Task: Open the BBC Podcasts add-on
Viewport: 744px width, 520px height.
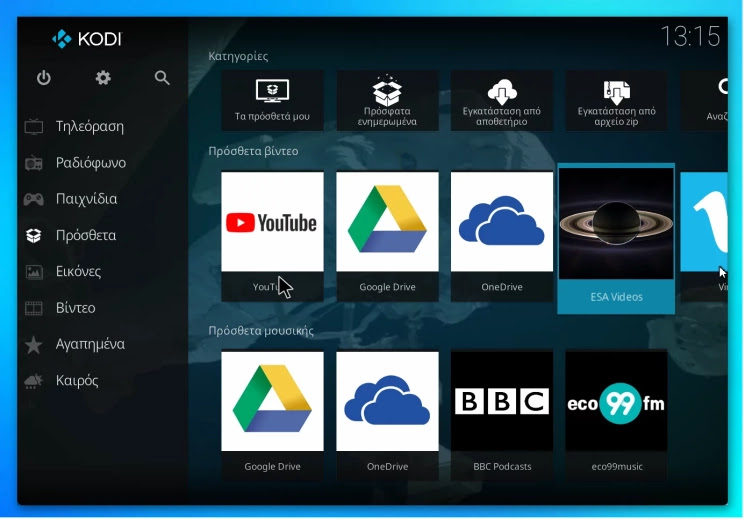Action: [x=502, y=416]
